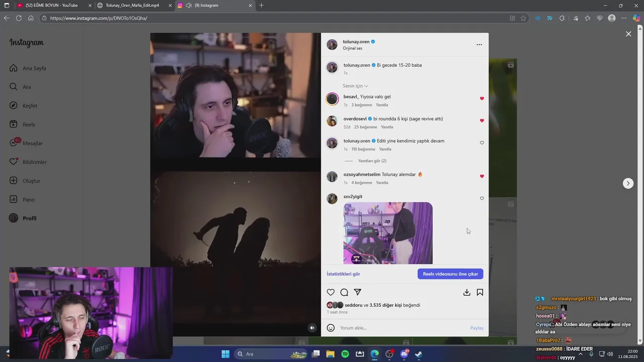Focus the Yorum ekle comment field
This screenshot has height=362, width=644.
[x=403, y=328]
